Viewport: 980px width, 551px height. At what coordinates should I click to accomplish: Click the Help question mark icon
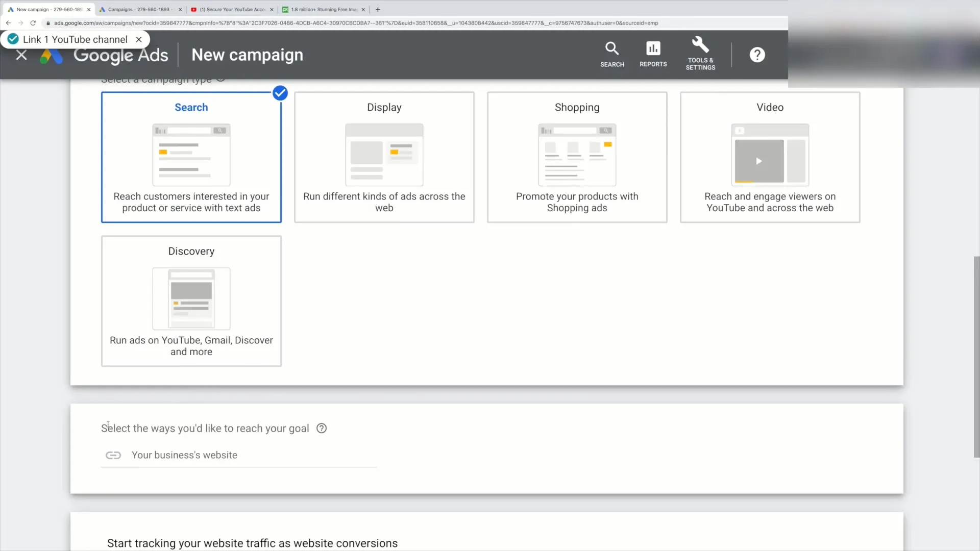pyautogui.click(x=757, y=55)
